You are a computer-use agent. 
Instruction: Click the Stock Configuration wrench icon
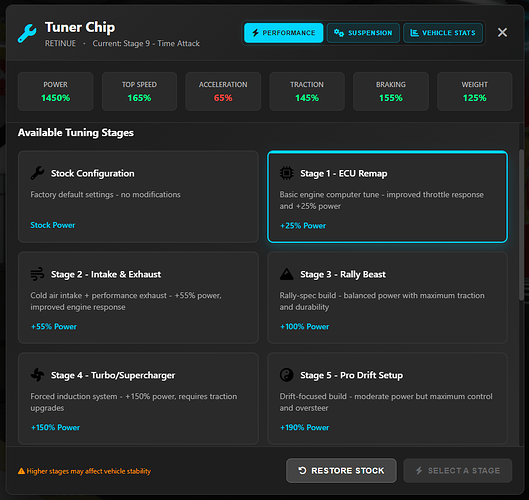point(37,173)
